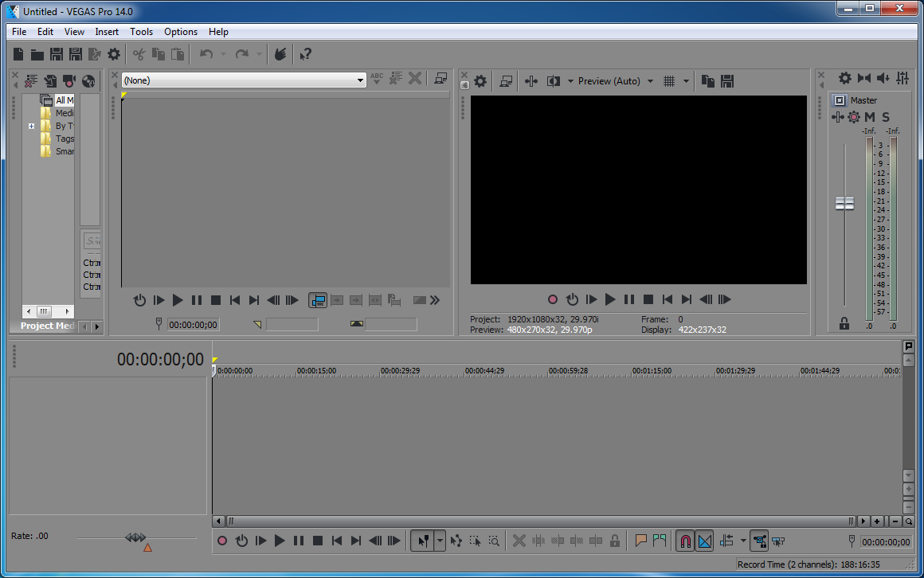The image size is (924, 578).
Task: Insert marker flag icon
Action: tap(640, 541)
